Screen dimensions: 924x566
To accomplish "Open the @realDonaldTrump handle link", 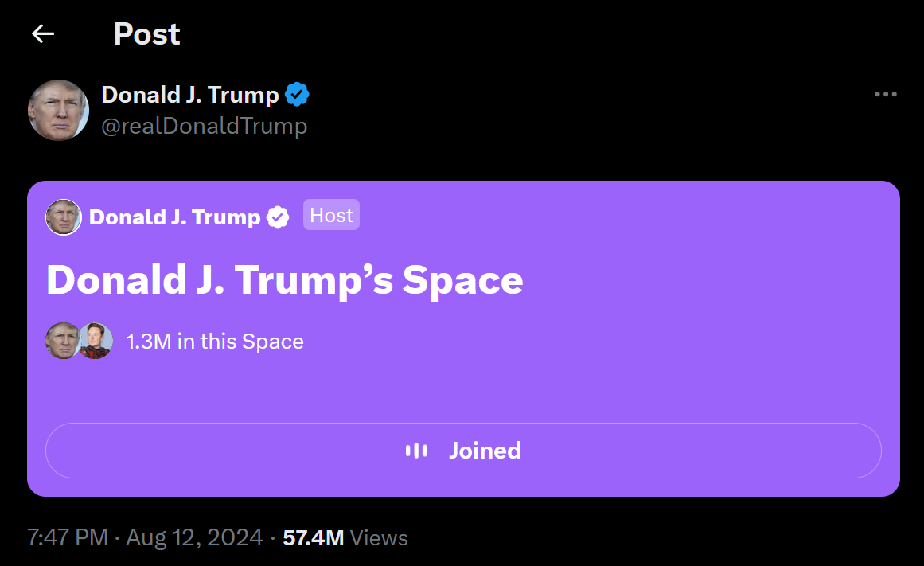I will point(204,126).
